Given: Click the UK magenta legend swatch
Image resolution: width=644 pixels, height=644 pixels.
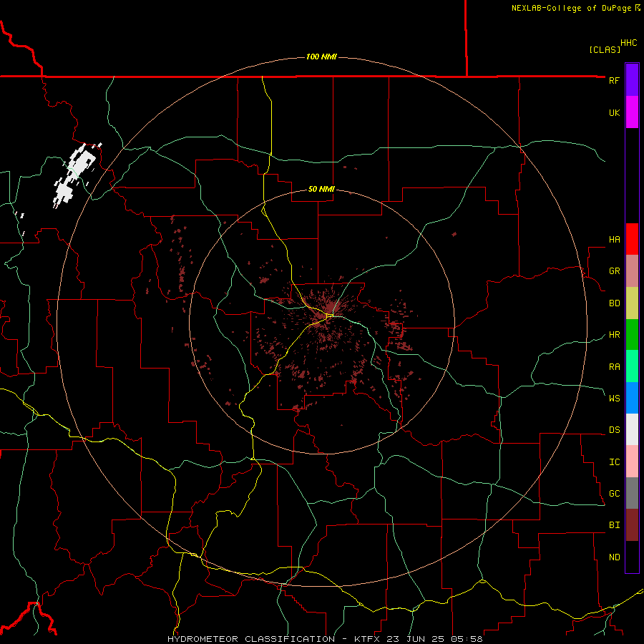Looking at the screenshot, I should (x=632, y=112).
